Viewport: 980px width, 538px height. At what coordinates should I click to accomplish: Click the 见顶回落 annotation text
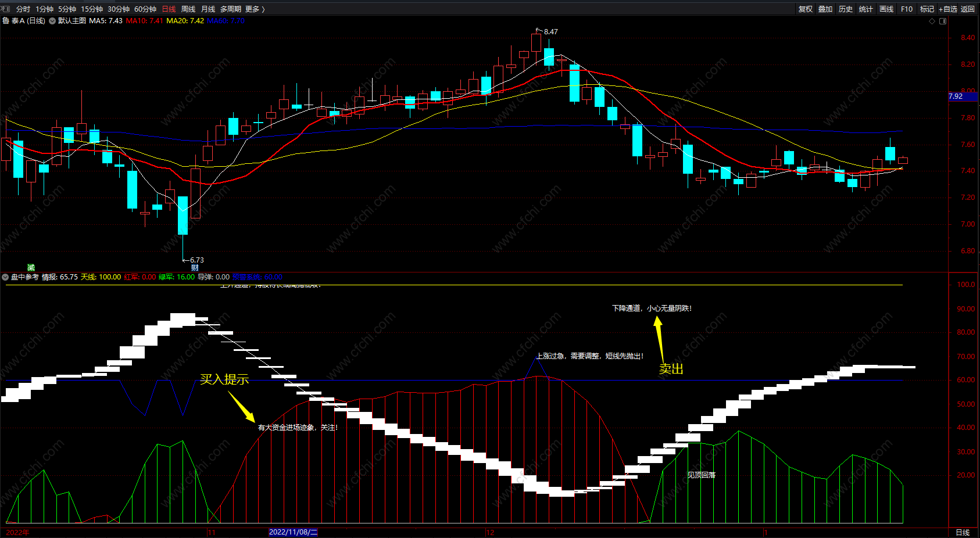click(x=702, y=475)
